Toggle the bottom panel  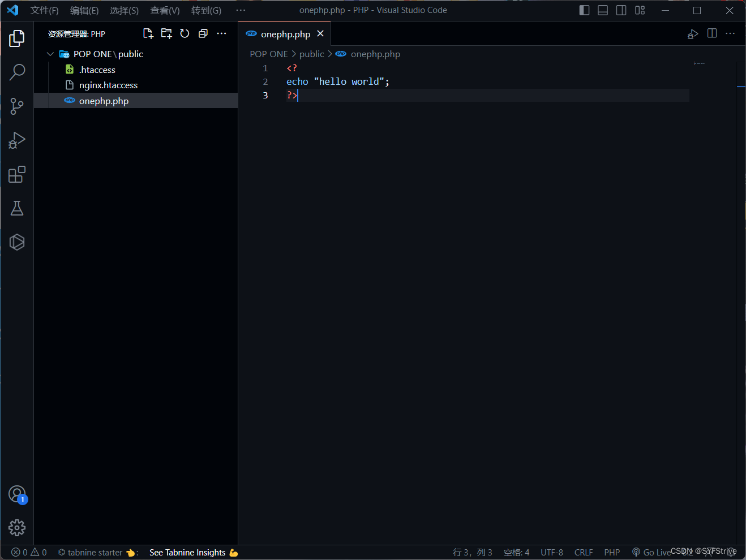click(603, 10)
